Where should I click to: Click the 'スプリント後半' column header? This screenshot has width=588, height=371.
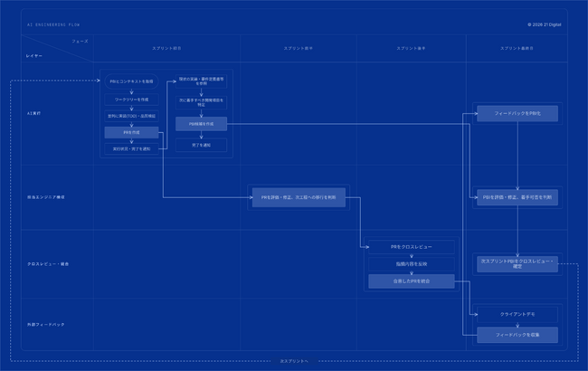click(x=411, y=48)
